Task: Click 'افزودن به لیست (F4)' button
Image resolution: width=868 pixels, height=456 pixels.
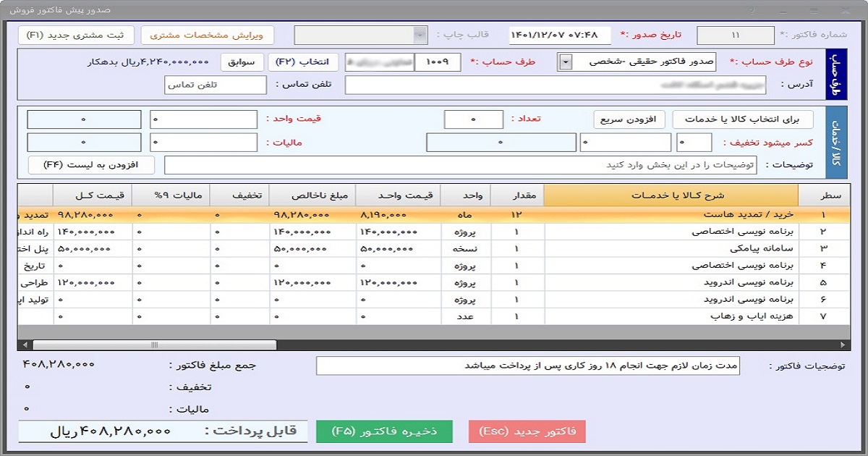Action: click(x=92, y=165)
